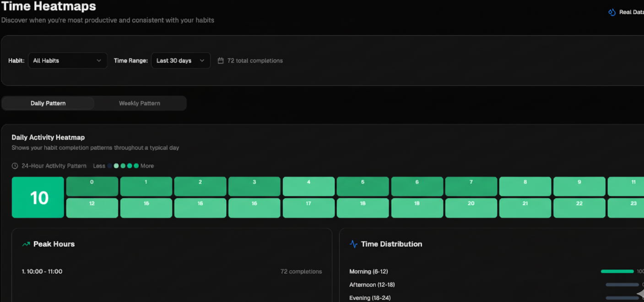Select the hour 4 heatmap cell
This screenshot has width=644, height=302.
click(x=308, y=186)
